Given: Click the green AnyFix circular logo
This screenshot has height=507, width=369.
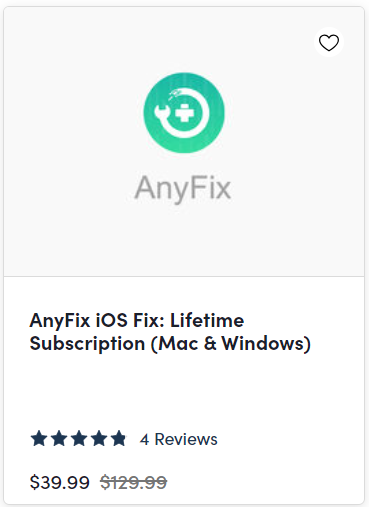Looking at the screenshot, I should pos(184,113).
